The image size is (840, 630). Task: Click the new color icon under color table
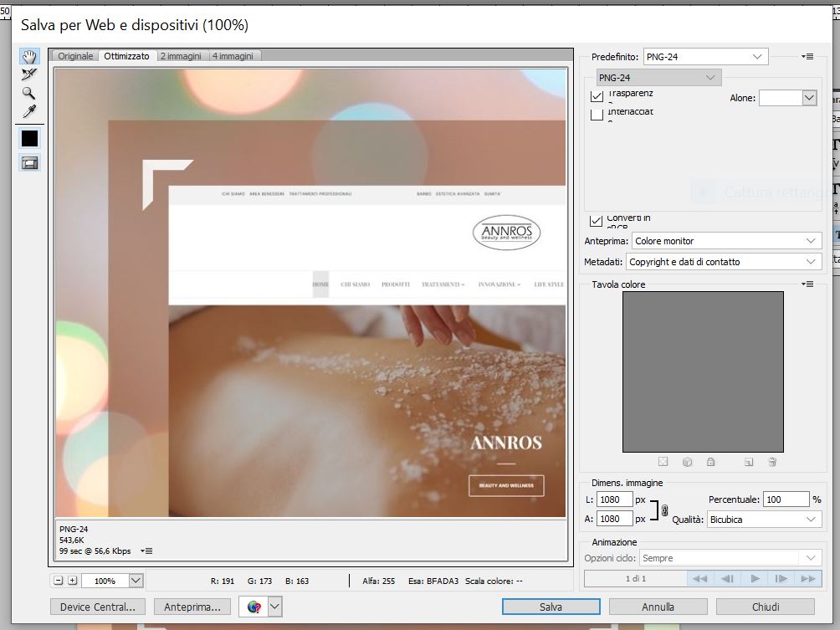click(749, 462)
